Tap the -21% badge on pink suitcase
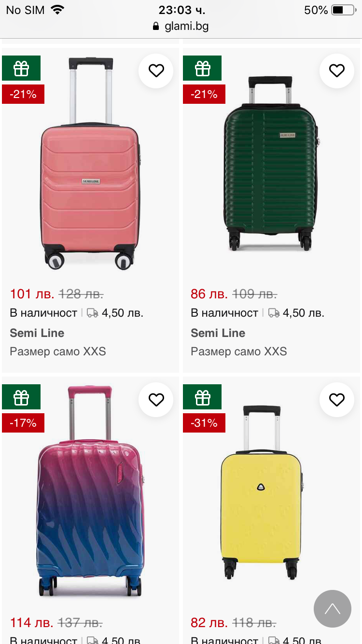This screenshot has width=362, height=644. coord(23,94)
